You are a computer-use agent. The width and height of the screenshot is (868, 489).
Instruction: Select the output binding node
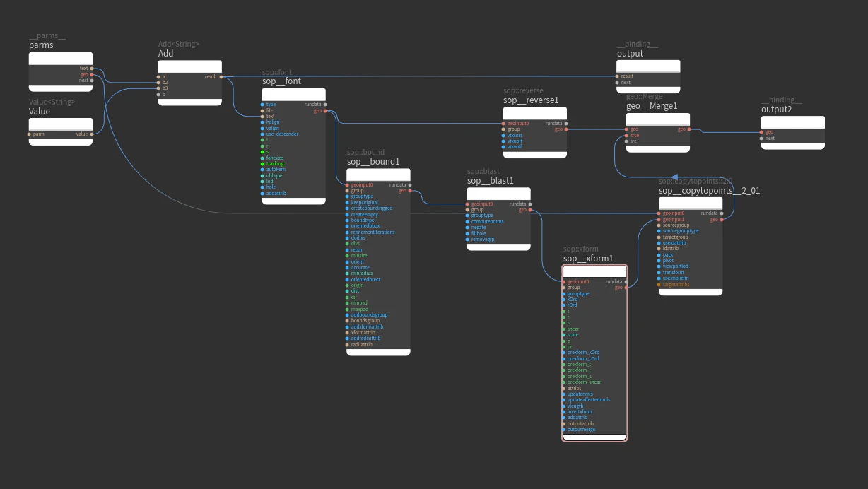tap(649, 76)
